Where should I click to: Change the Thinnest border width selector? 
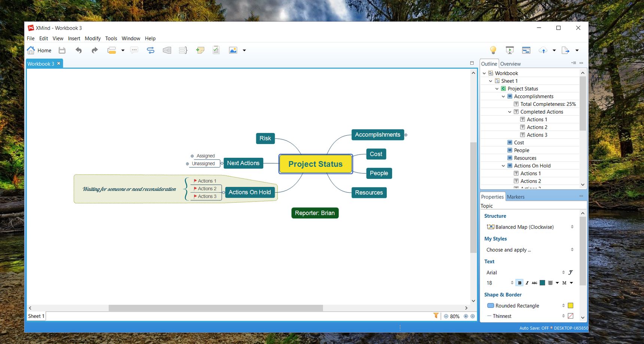(526, 316)
